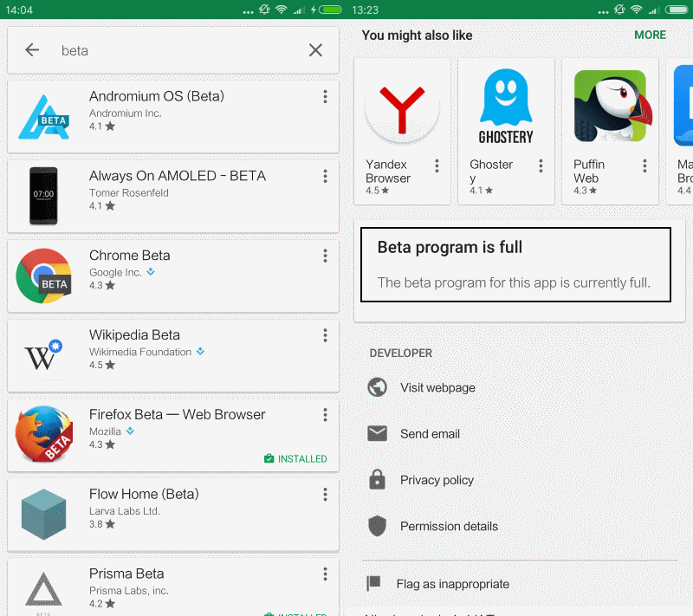Open Always On AMOLED app icon
693x616 pixels.
pyautogui.click(x=43, y=196)
